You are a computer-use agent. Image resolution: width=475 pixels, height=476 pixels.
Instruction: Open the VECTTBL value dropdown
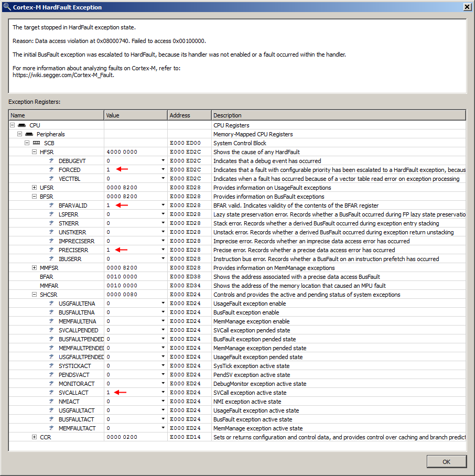pos(163,179)
